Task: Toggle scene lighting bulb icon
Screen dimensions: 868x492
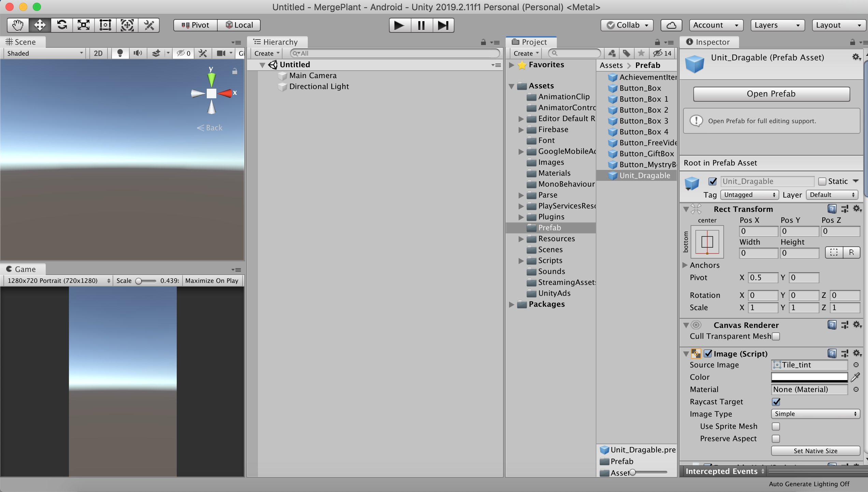Action: [120, 53]
